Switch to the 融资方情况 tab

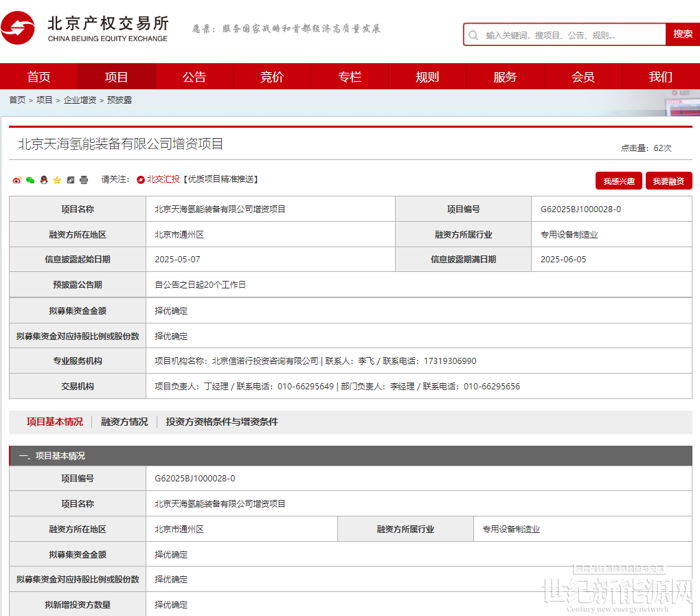124,422
